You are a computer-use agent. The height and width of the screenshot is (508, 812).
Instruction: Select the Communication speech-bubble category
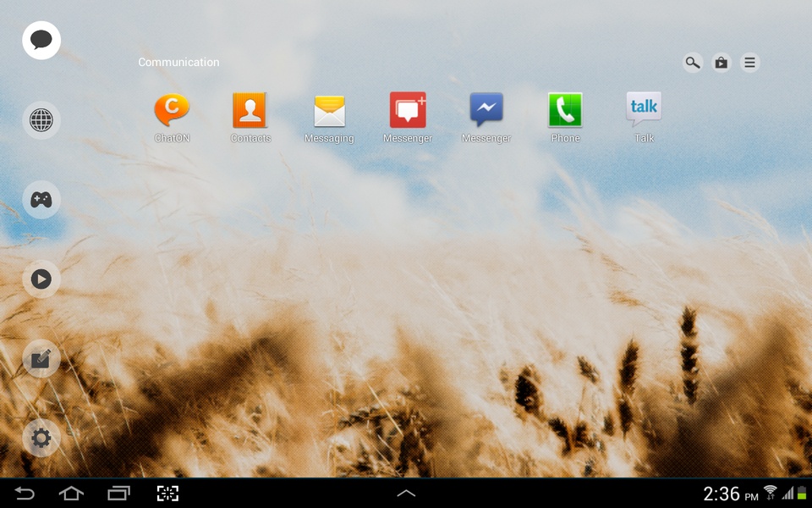pyautogui.click(x=41, y=41)
